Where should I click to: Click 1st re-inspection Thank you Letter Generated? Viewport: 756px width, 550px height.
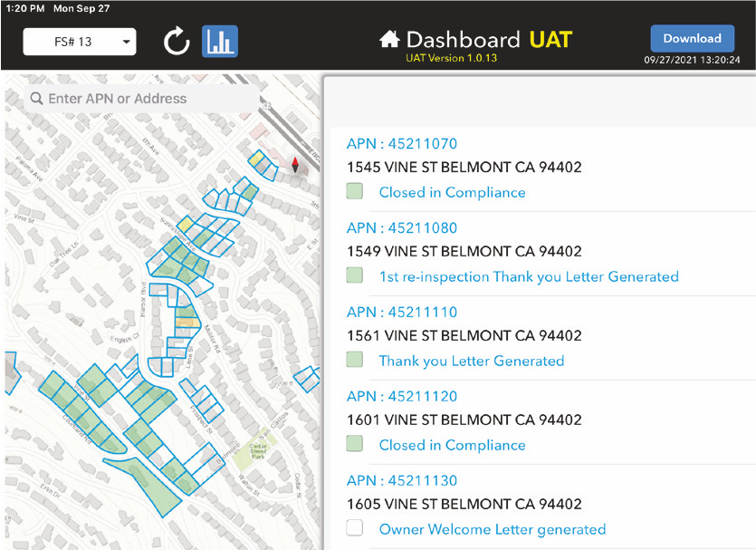(529, 276)
